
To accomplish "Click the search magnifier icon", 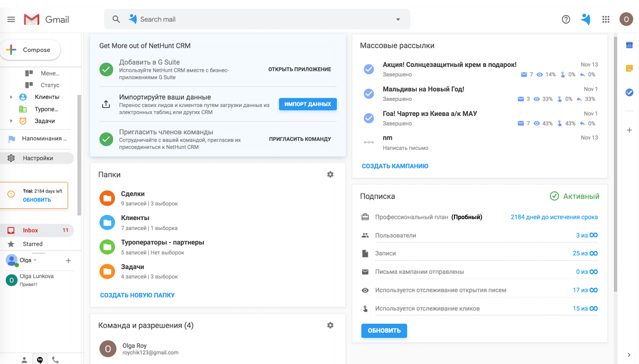I will click(x=116, y=19).
